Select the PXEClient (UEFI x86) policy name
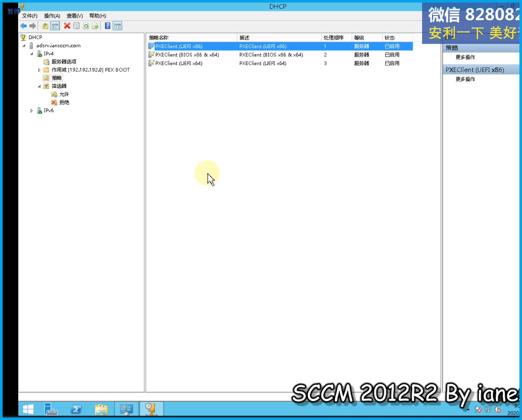The image size is (522, 420). (179, 46)
